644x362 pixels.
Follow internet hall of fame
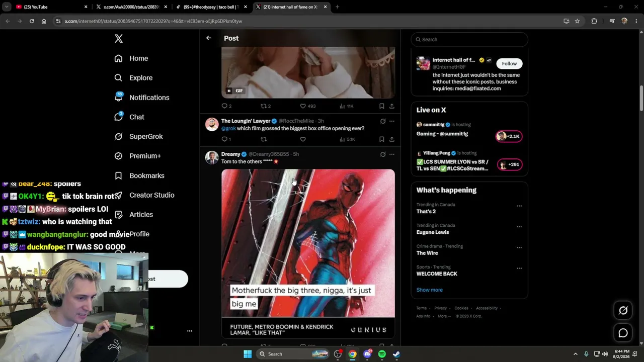pyautogui.click(x=509, y=64)
